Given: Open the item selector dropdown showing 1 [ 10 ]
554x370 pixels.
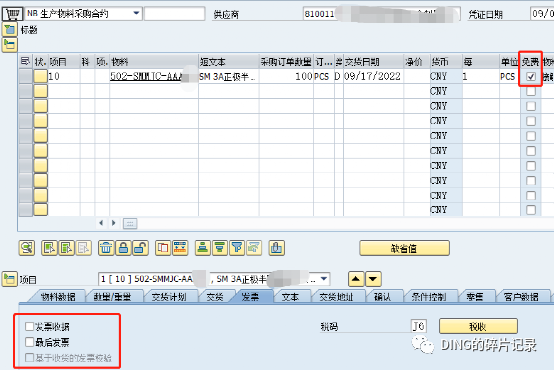Looking at the screenshot, I should pos(324,279).
